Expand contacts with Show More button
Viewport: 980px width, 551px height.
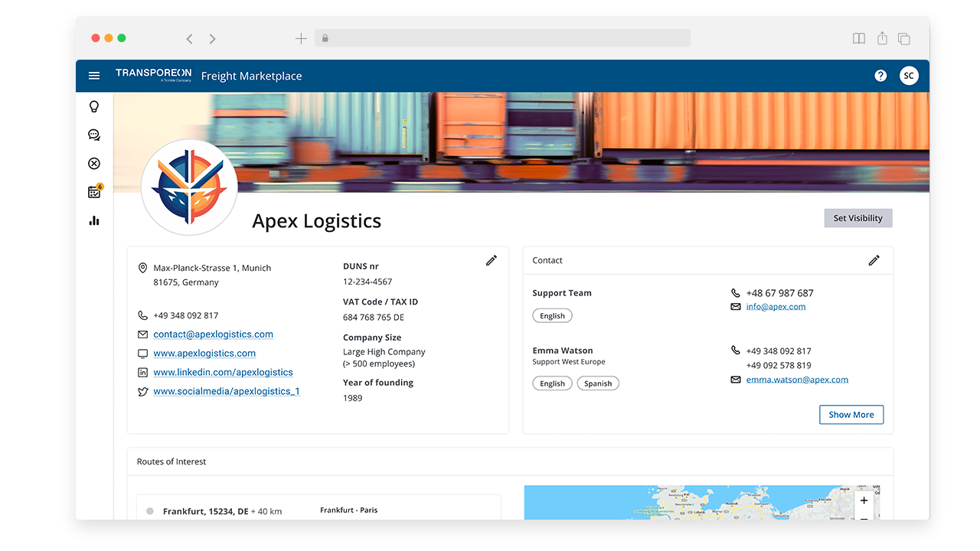pyautogui.click(x=851, y=415)
